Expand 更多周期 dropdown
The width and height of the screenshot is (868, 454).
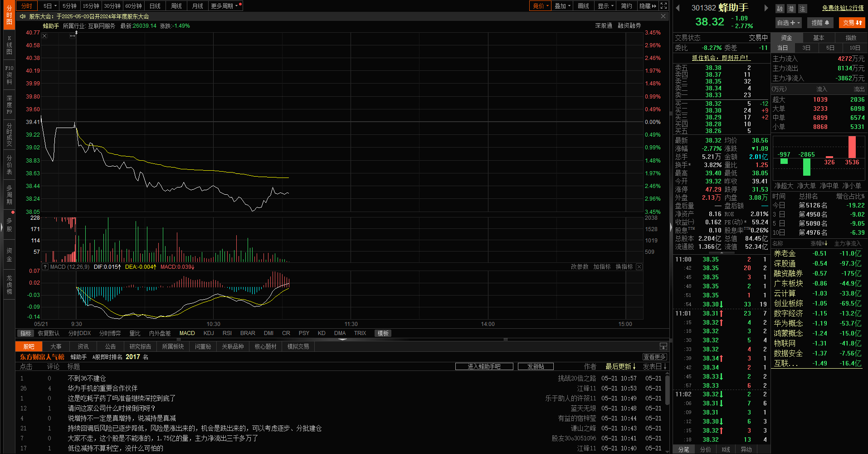pos(224,6)
